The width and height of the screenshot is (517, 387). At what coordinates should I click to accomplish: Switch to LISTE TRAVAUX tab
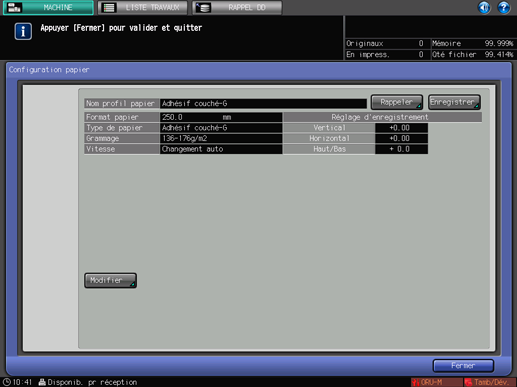(142, 7)
